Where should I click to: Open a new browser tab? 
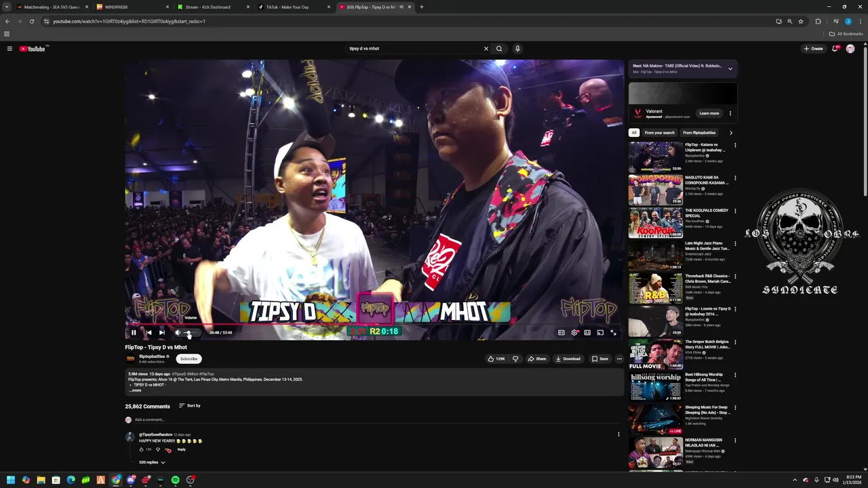coord(421,7)
